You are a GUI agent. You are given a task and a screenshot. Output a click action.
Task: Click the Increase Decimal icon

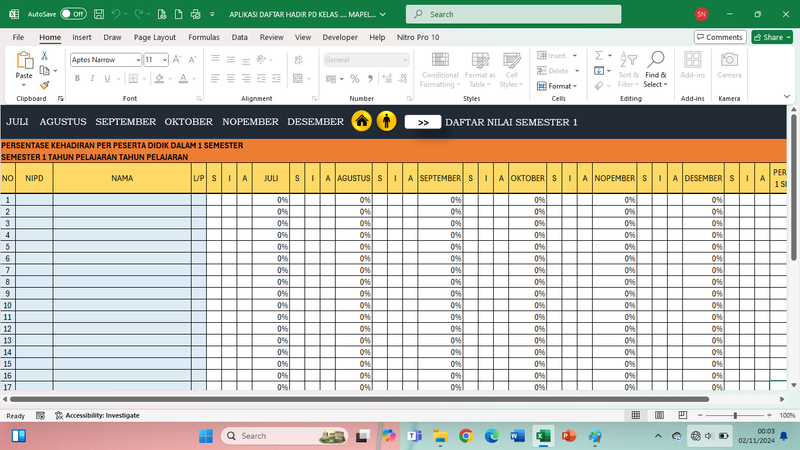pyautogui.click(x=387, y=79)
